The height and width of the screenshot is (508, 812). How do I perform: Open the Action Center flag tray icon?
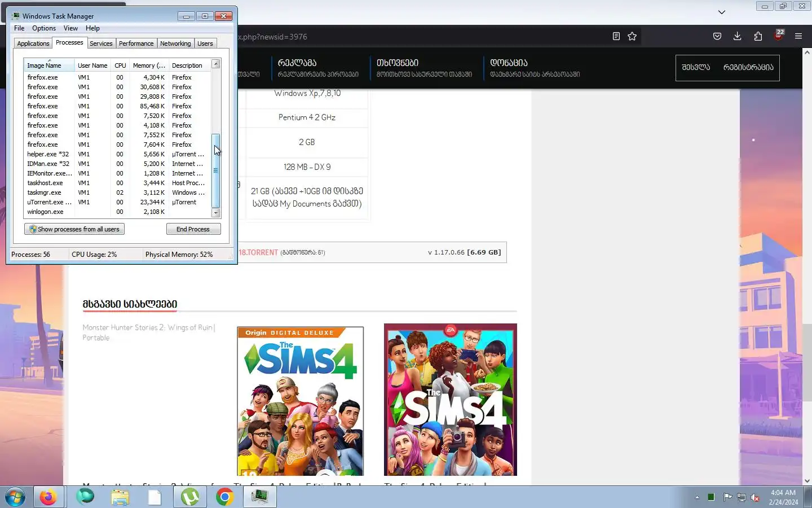coord(727,497)
